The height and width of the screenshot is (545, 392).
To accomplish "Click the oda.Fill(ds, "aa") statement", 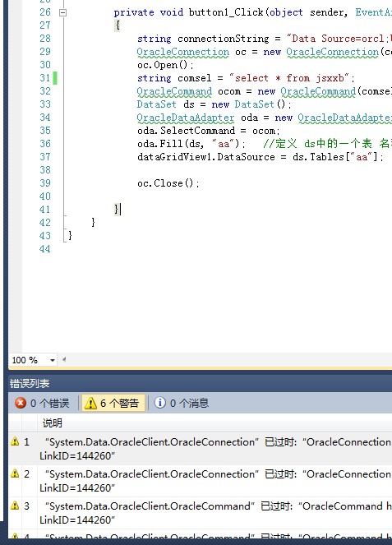I will [x=191, y=144].
